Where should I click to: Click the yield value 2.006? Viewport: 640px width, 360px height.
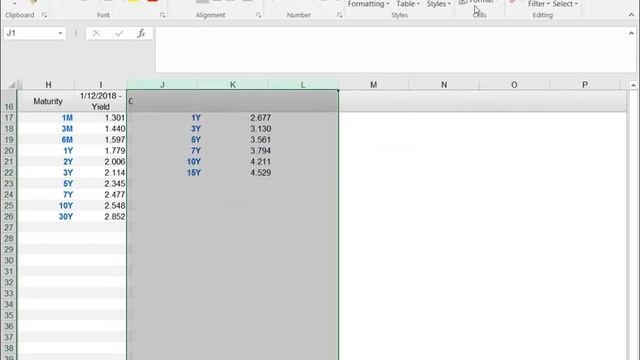pyautogui.click(x=100, y=162)
